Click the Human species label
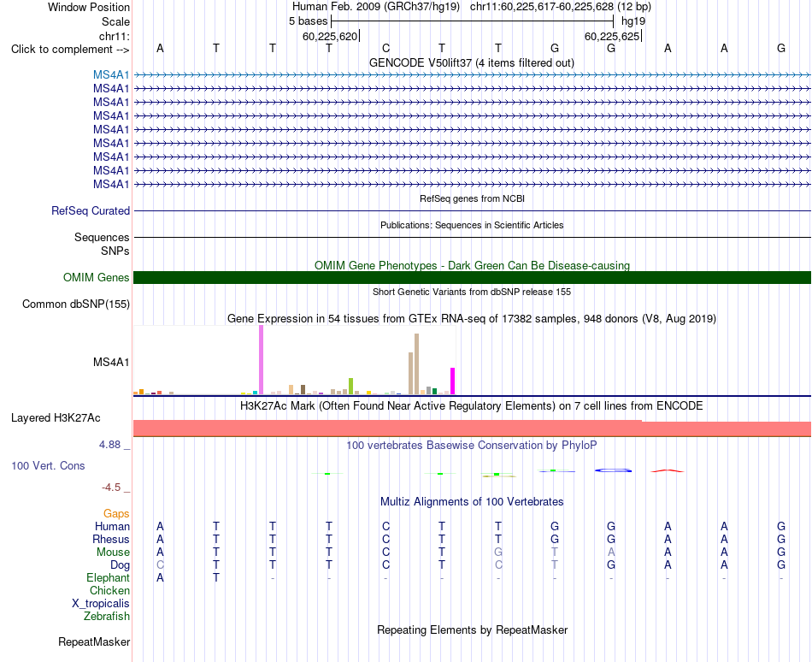The image size is (812, 662). tap(112, 526)
